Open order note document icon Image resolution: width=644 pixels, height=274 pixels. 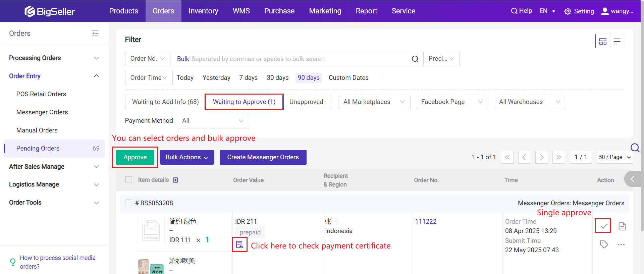pyautogui.click(x=622, y=226)
